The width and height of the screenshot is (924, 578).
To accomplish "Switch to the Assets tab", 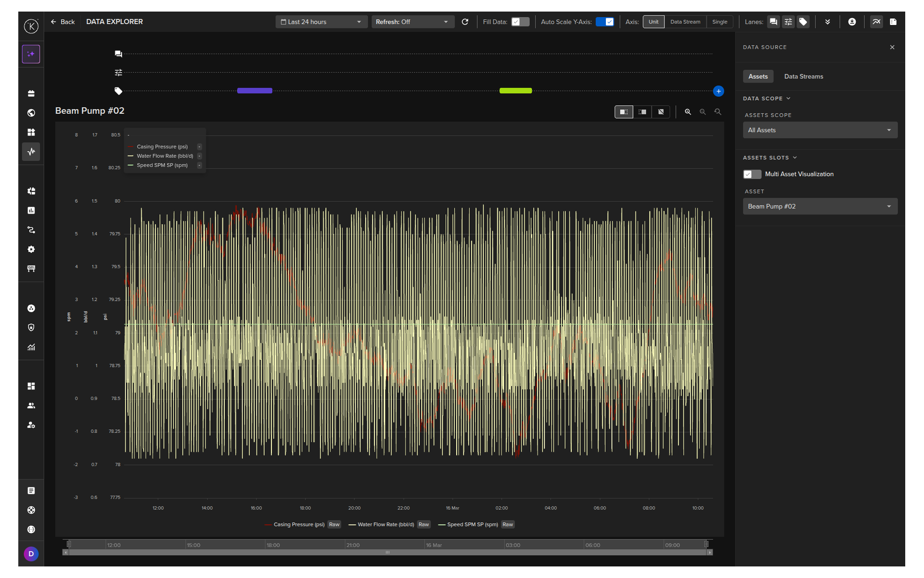I will (x=758, y=77).
